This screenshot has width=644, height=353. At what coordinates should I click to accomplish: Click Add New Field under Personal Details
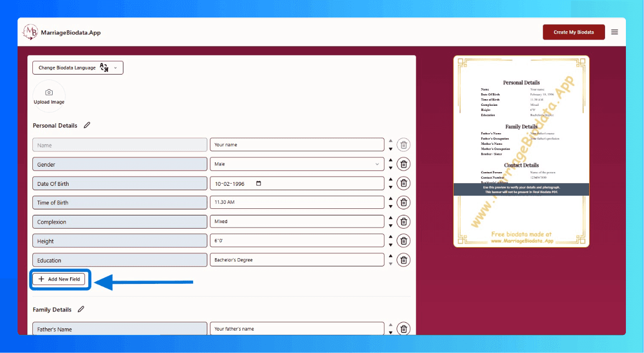point(59,279)
